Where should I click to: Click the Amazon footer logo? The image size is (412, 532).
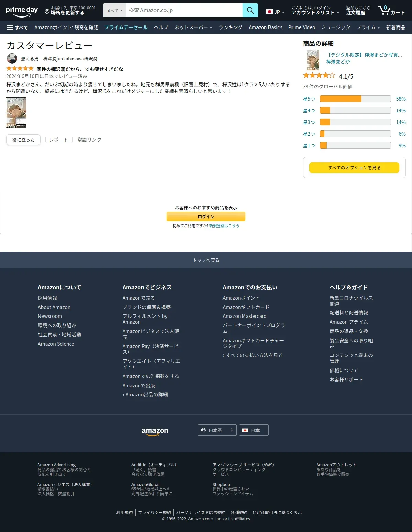tap(155, 431)
